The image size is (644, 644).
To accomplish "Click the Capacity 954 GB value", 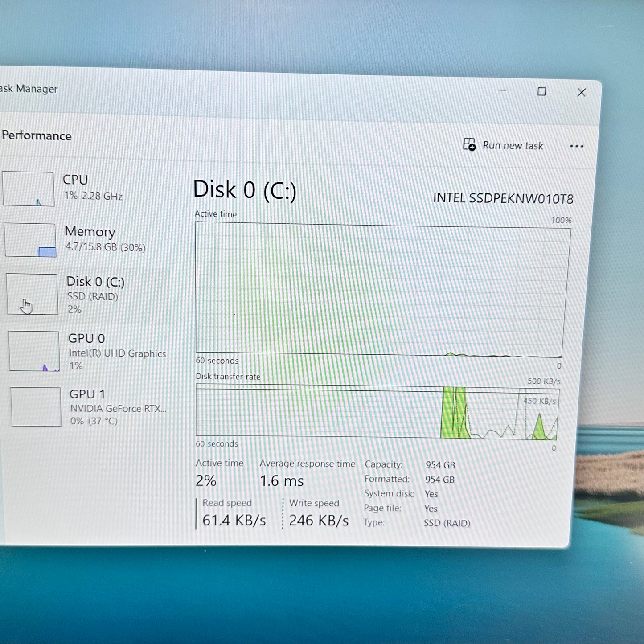I will [440, 465].
